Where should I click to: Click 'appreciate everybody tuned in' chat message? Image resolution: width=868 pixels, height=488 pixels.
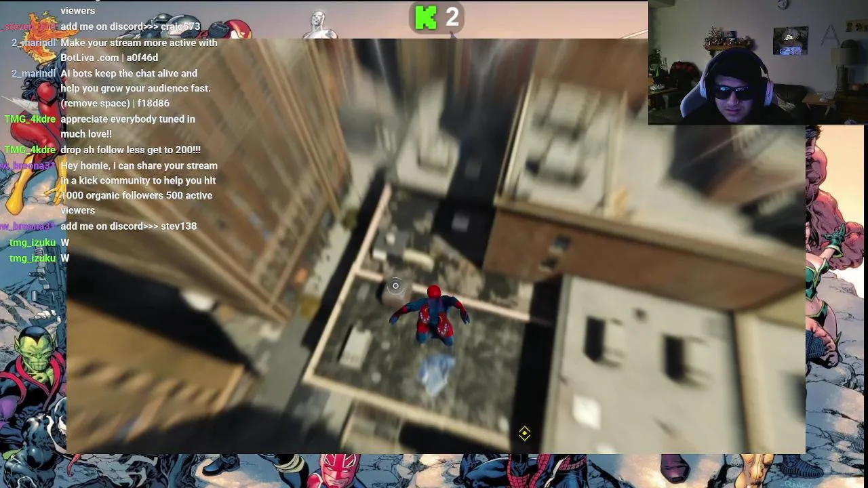click(x=127, y=119)
